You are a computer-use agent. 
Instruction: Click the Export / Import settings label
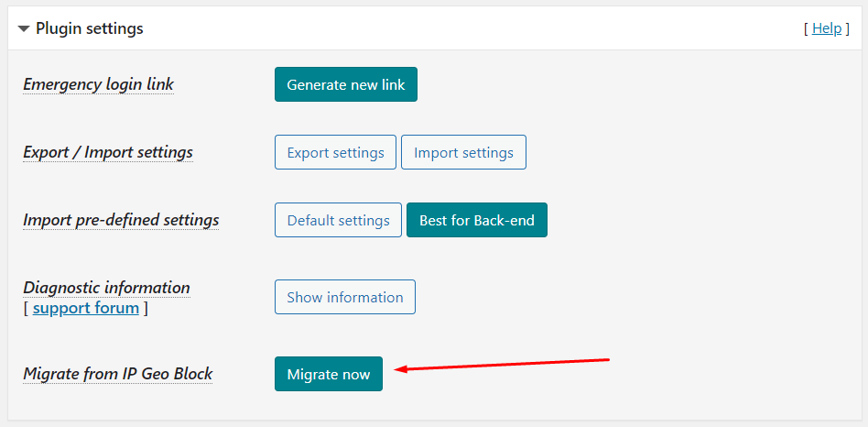pos(108,152)
